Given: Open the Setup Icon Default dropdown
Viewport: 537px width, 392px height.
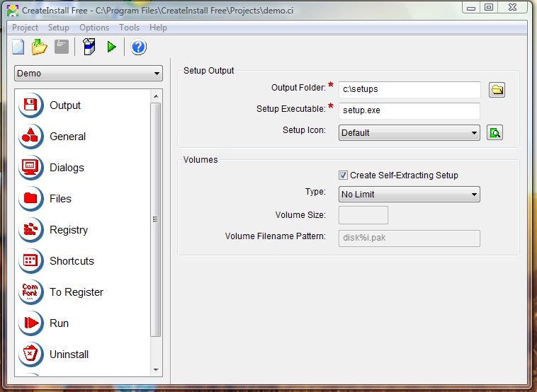Looking at the screenshot, I should (x=409, y=133).
